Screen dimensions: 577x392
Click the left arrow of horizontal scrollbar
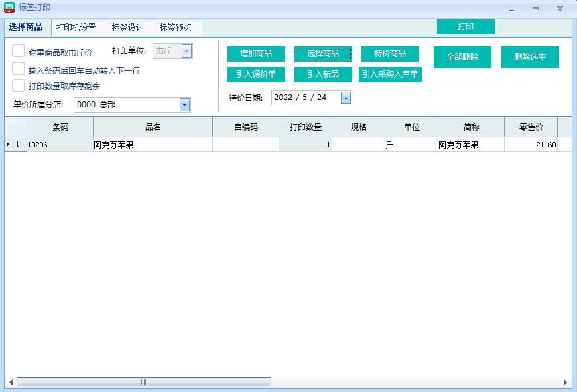(11, 383)
